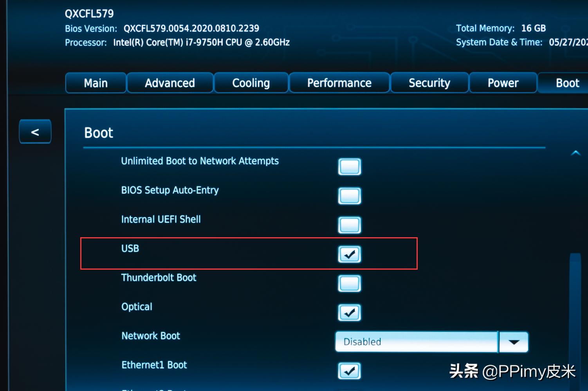Enable Unlimited Boot to Network Attempts checkbox
This screenshot has height=391, width=588.
pyautogui.click(x=349, y=167)
